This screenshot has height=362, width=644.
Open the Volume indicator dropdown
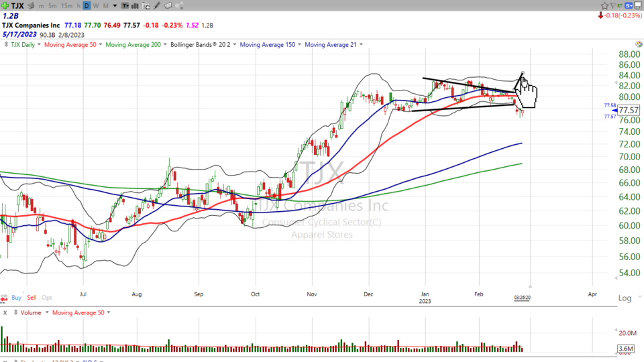[47, 313]
